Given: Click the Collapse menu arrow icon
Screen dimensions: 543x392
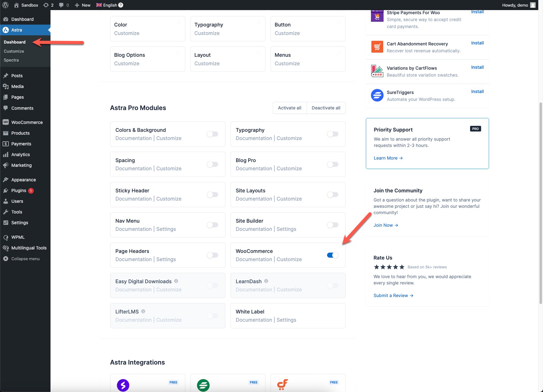Looking at the screenshot, I should click(6, 259).
